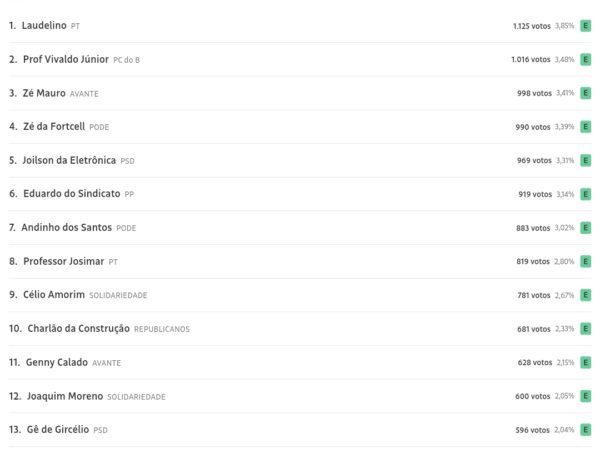Click the E badge next to Zé da Fortcell
Image resolution: width=600 pixels, height=454 pixels.
(585, 127)
